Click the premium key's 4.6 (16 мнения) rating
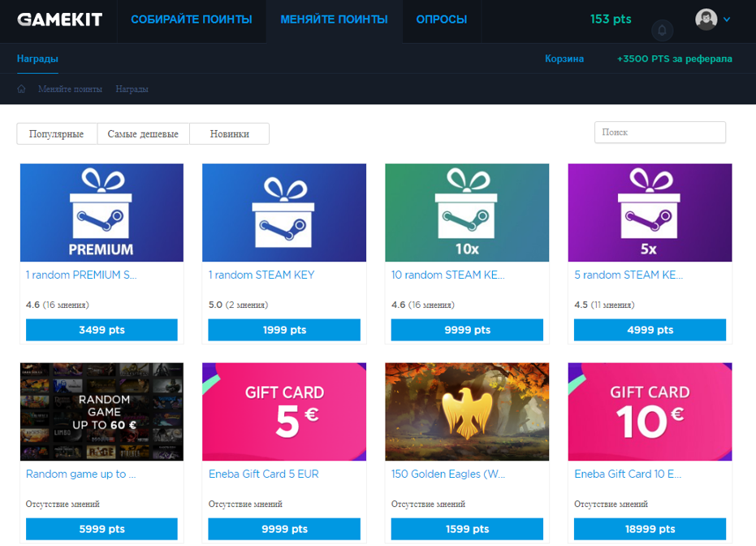The image size is (756, 546). pos(58,305)
